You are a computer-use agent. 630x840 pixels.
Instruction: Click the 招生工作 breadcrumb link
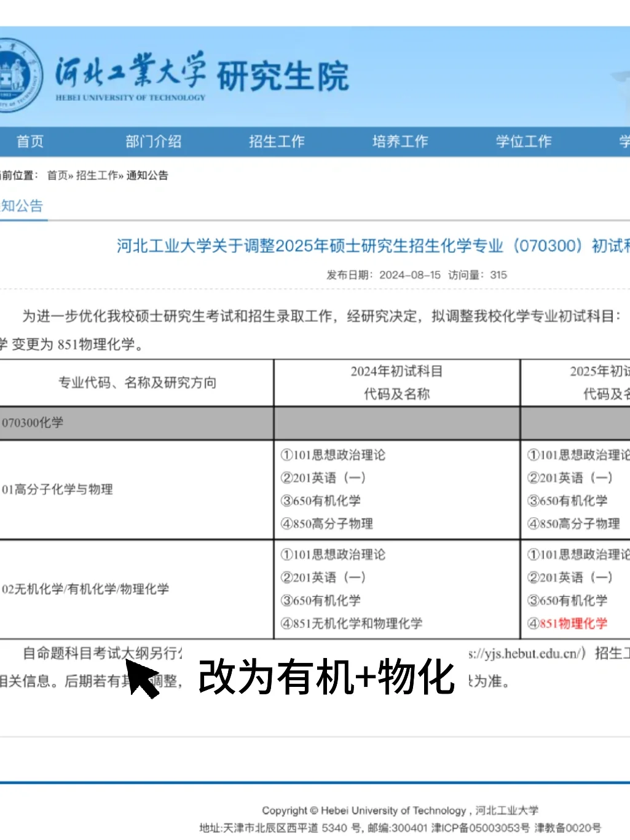[x=97, y=175]
